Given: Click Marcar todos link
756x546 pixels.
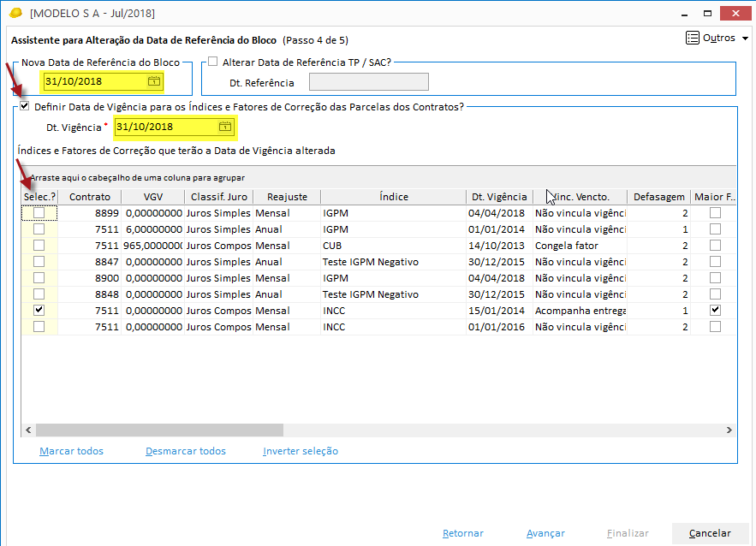Looking at the screenshot, I should (x=71, y=451).
